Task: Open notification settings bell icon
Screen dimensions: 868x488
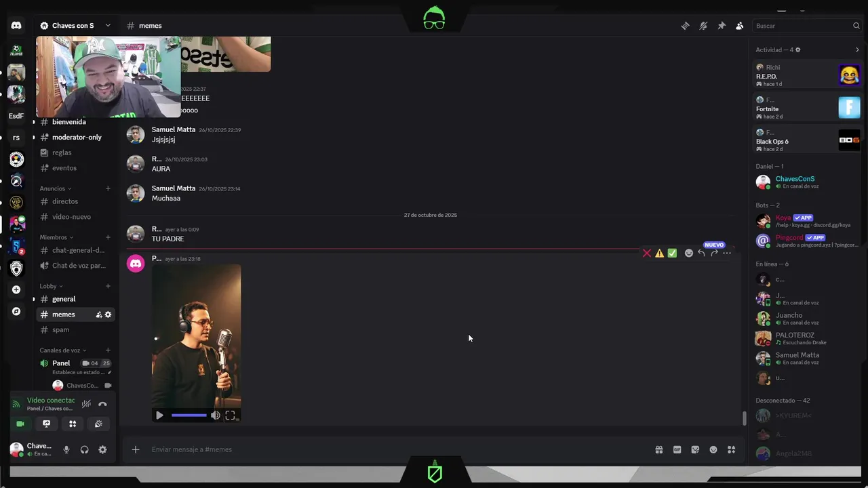Action: point(703,26)
